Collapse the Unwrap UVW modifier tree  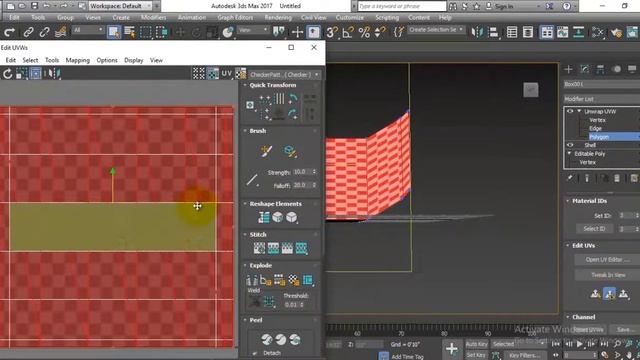click(579, 111)
